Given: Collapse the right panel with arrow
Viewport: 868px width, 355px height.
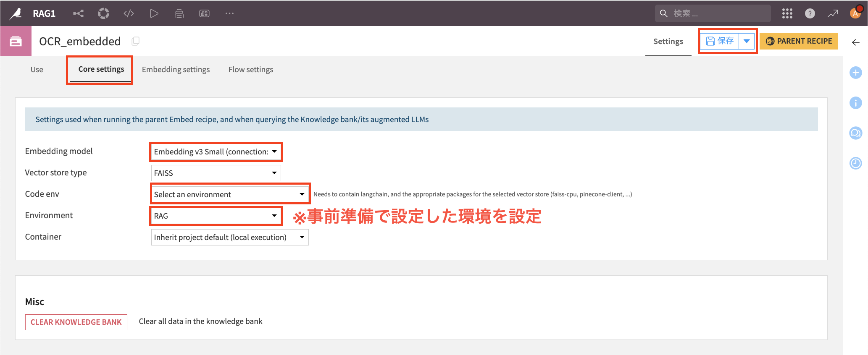Looking at the screenshot, I should coord(855,42).
